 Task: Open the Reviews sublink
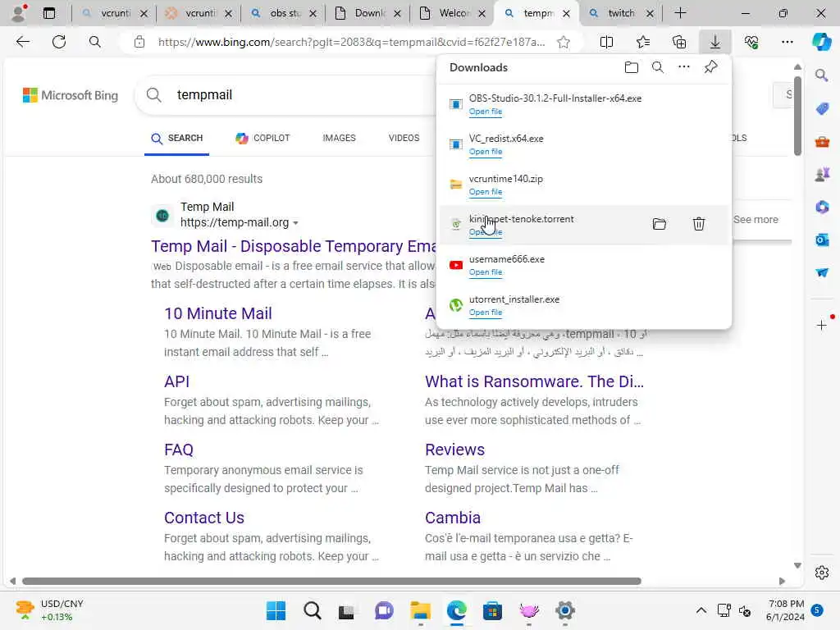pos(454,450)
